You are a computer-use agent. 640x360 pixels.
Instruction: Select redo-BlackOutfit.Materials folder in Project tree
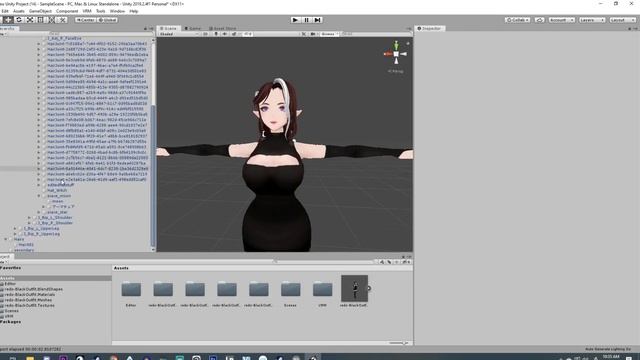point(29,294)
